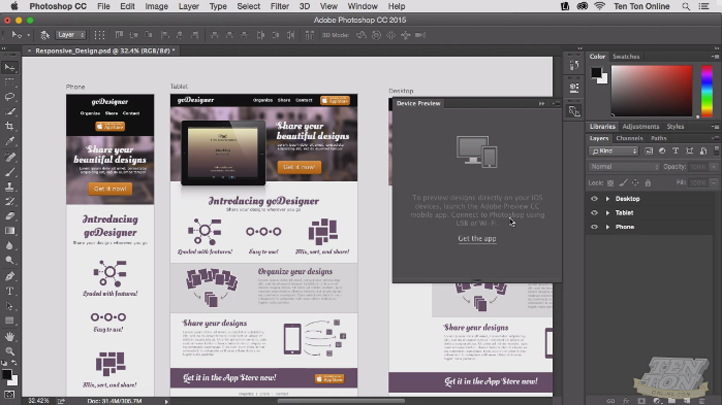This screenshot has height=405, width=722.
Task: Select the Eyedropper tool
Action: point(10,141)
